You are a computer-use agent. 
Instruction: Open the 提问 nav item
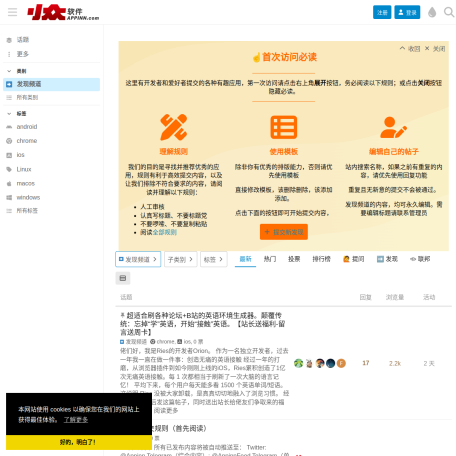tap(354, 259)
